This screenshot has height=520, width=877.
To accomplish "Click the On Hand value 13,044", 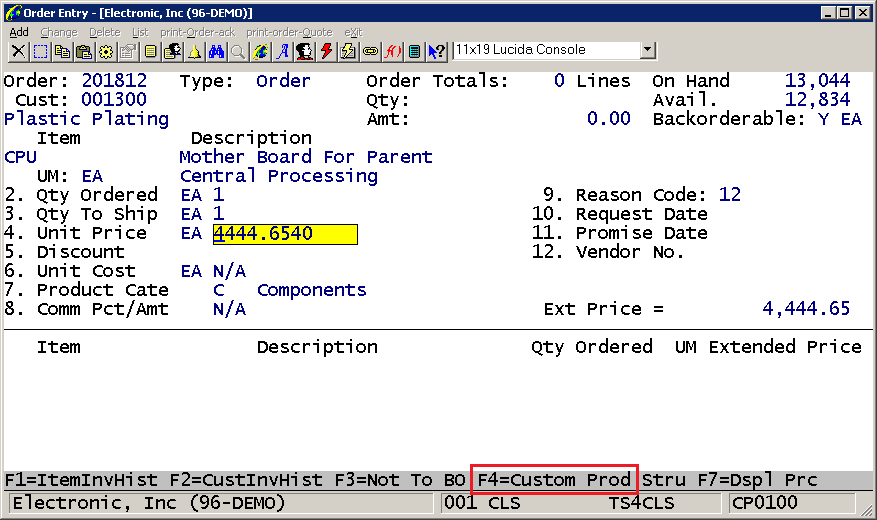I will pyautogui.click(x=817, y=81).
